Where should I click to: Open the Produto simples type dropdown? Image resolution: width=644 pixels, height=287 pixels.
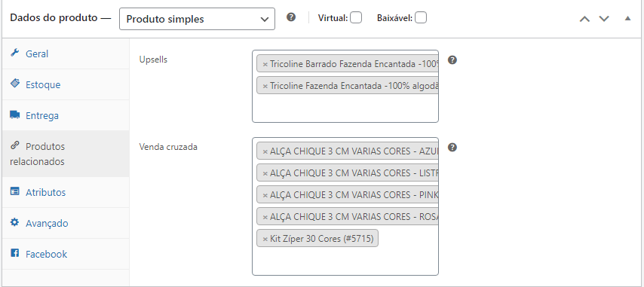pos(197,19)
